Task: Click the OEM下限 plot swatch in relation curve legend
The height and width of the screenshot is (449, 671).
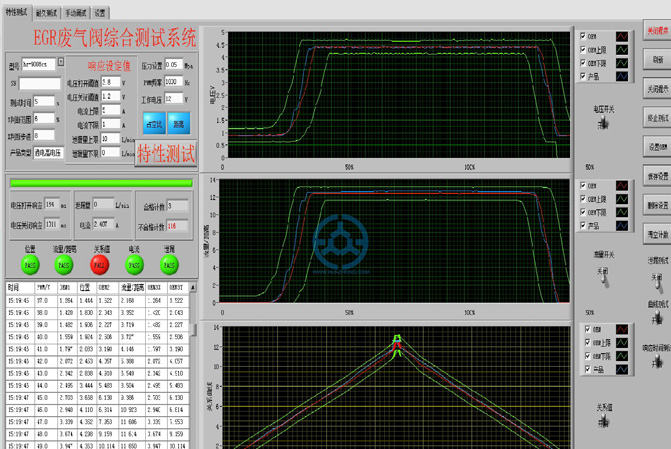Action: [622, 356]
